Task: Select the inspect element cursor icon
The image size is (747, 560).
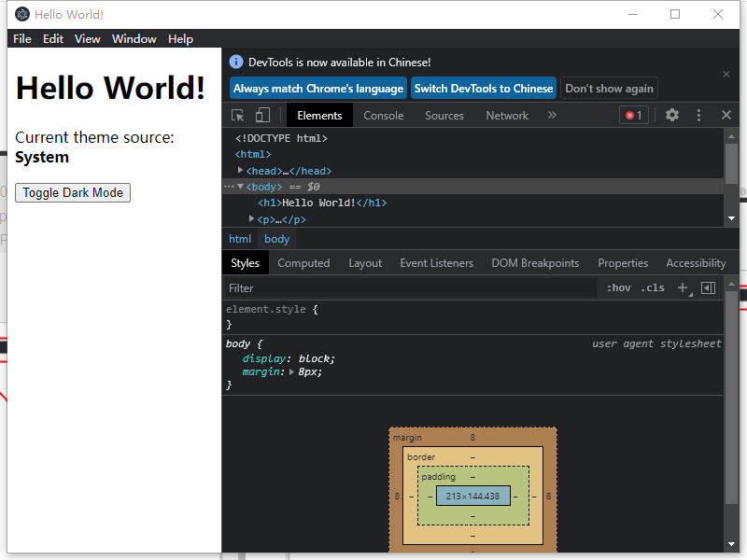Action: click(x=239, y=115)
